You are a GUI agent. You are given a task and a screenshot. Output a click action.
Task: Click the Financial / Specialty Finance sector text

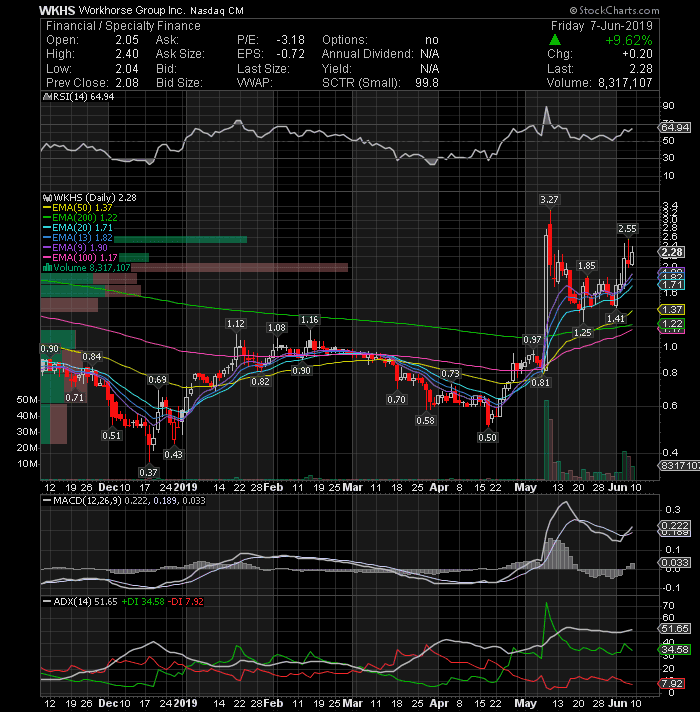123,26
